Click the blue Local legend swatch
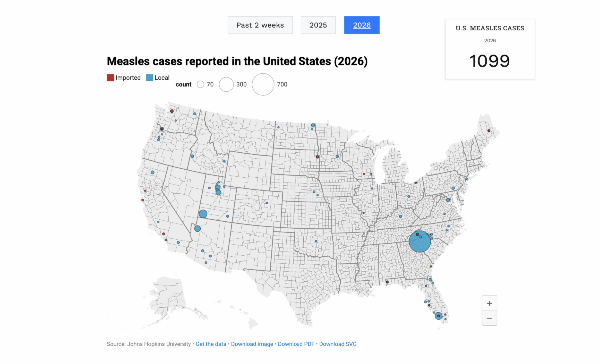This screenshot has height=364, width=599. coord(149,78)
